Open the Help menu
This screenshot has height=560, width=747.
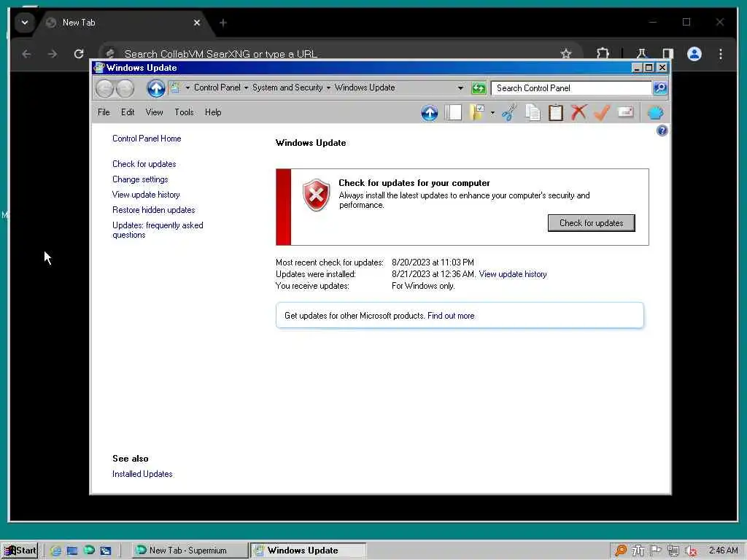pos(213,112)
